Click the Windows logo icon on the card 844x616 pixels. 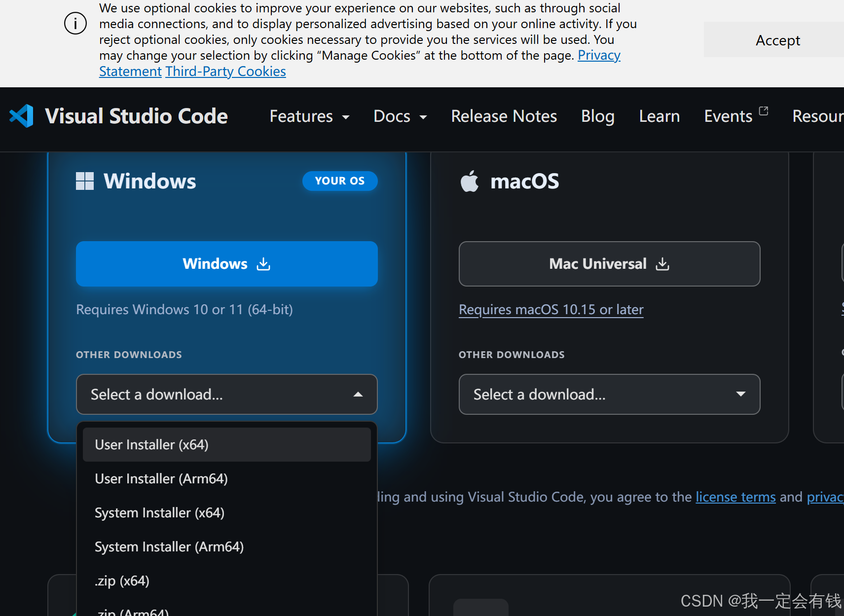pos(85,181)
